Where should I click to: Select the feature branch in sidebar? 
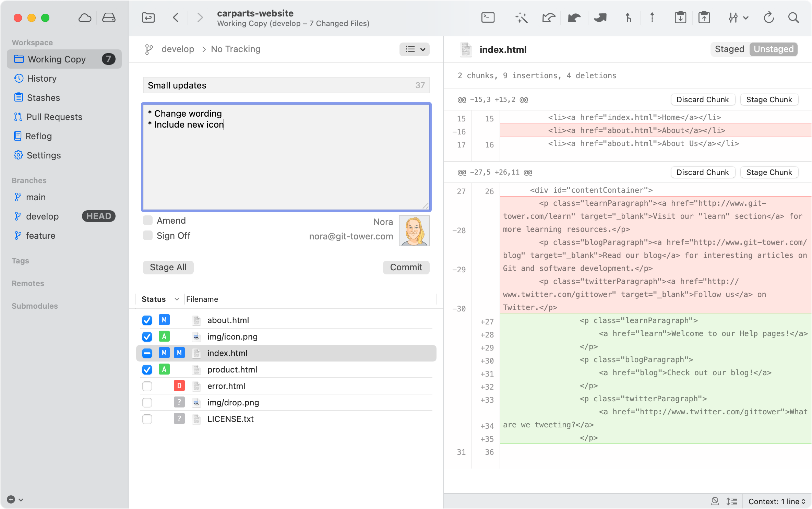40,236
